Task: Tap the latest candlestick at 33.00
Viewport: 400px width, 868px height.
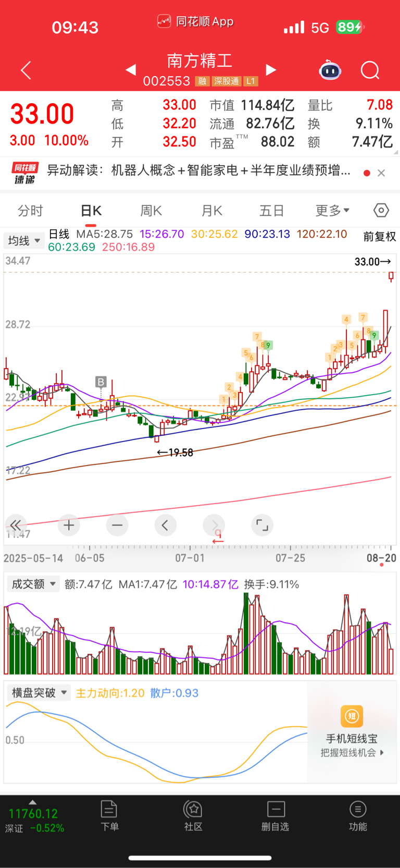Action: (x=391, y=276)
